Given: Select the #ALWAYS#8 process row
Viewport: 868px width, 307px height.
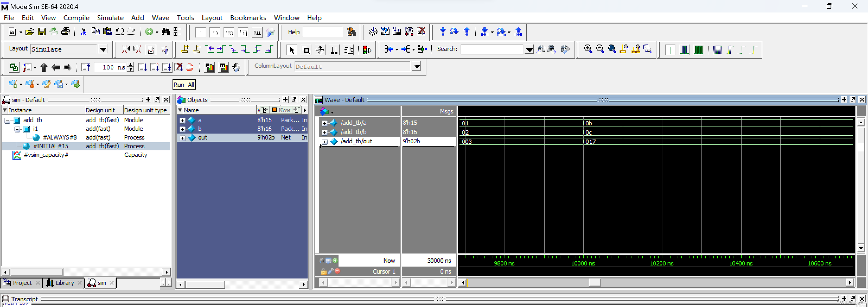Looking at the screenshot, I should pyautogui.click(x=59, y=137).
